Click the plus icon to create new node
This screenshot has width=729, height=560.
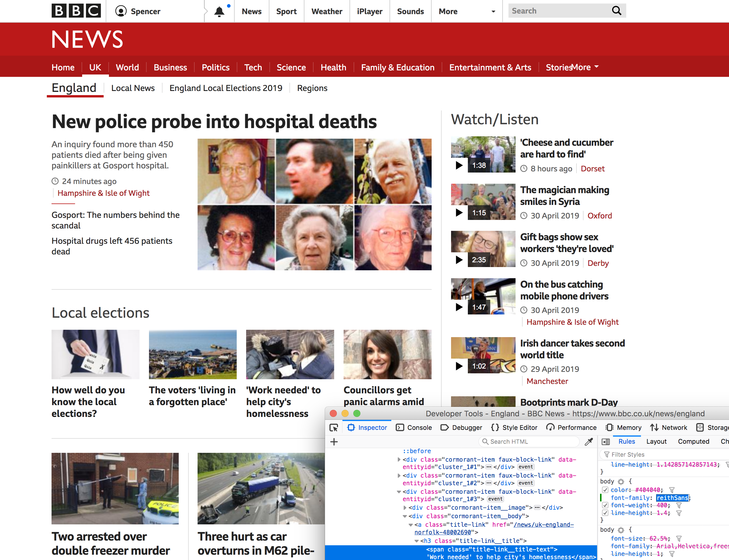(334, 442)
